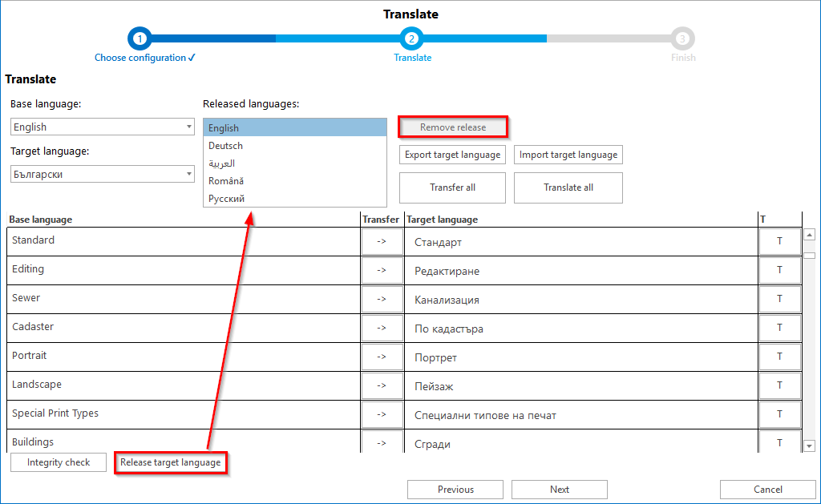Click Transfer all
Screen dimensions: 821x504
click(x=452, y=187)
